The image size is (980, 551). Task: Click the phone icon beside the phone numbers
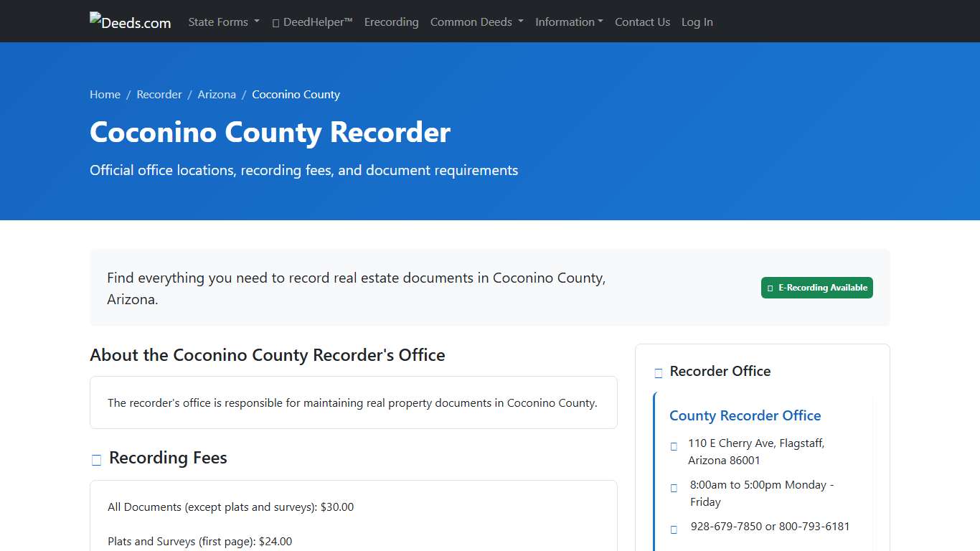click(674, 529)
